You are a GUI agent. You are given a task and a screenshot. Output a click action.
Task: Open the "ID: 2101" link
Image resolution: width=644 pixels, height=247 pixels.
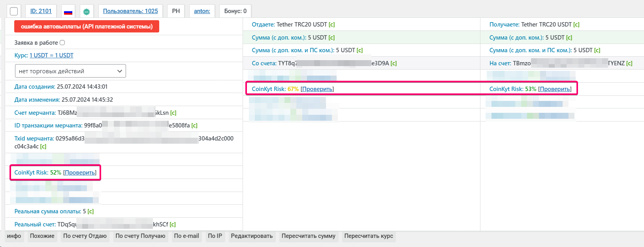coord(41,11)
